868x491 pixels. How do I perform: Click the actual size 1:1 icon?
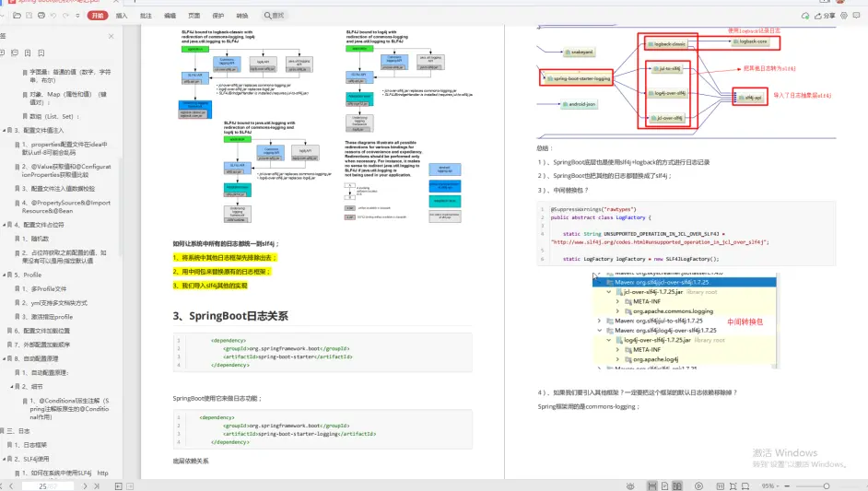[x=721, y=486]
